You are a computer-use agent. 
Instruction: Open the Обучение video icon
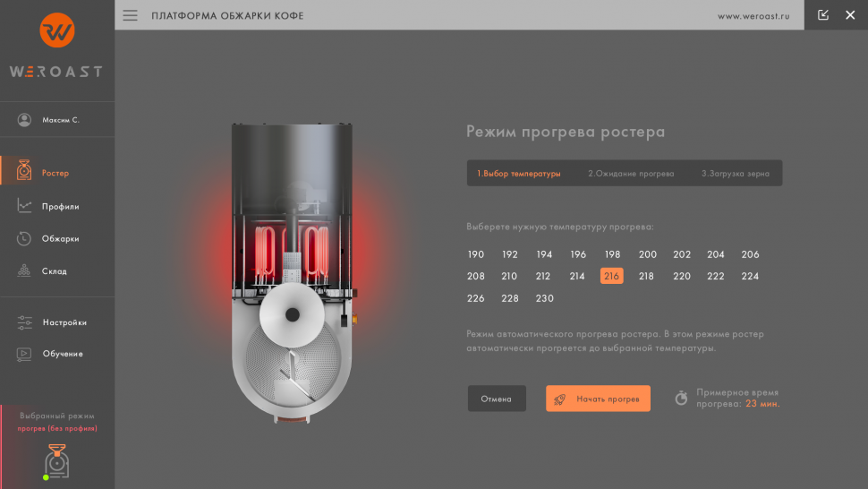[24, 354]
